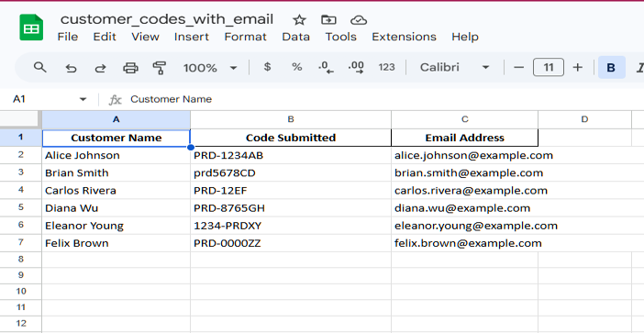The width and height of the screenshot is (644, 333).
Task: Select cell alice.johnson@example.com
Action: 464,155
